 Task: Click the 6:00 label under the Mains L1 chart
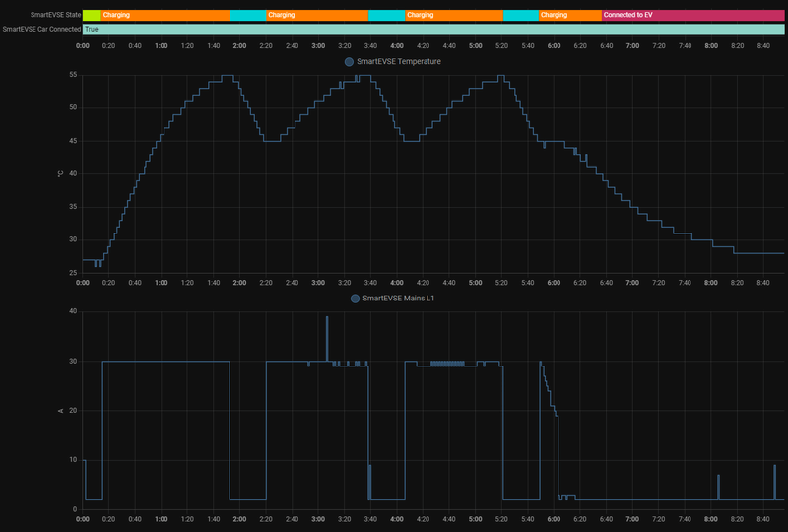tap(554, 520)
